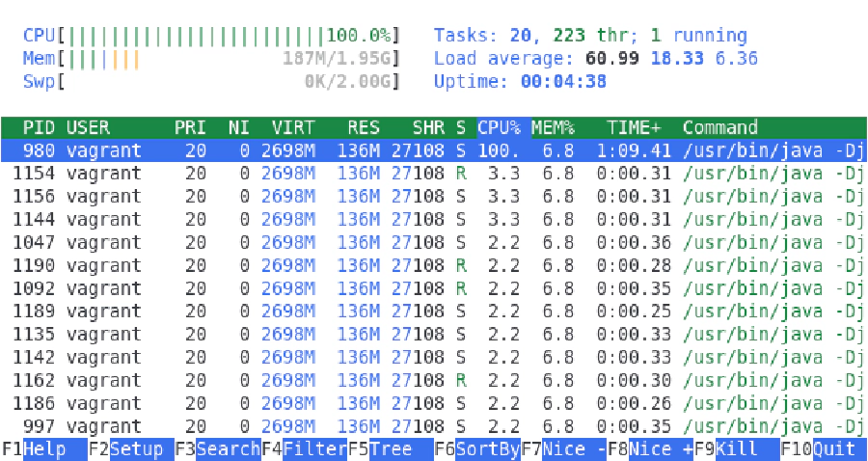Sort by the Command column header
Screen dimensions: 868x461
click(x=720, y=128)
